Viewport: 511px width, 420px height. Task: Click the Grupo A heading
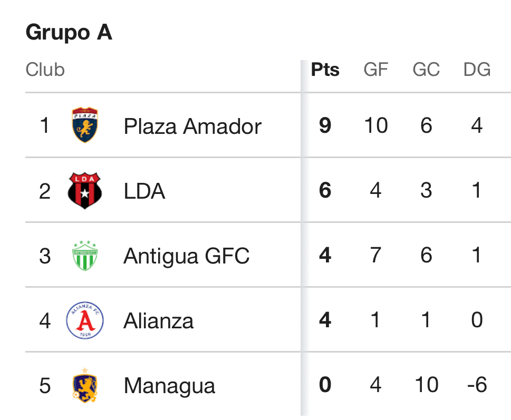pos(69,33)
